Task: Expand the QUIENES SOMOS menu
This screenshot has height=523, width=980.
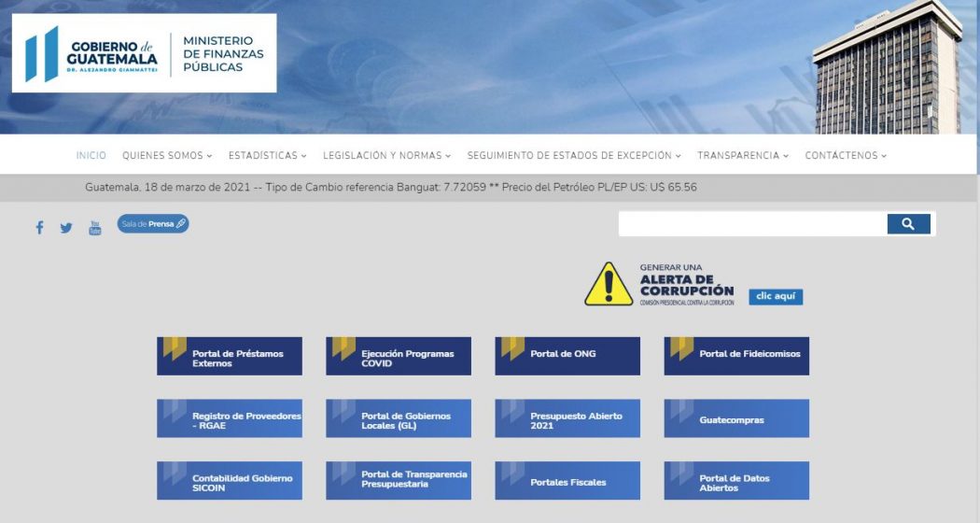Action: 167,155
